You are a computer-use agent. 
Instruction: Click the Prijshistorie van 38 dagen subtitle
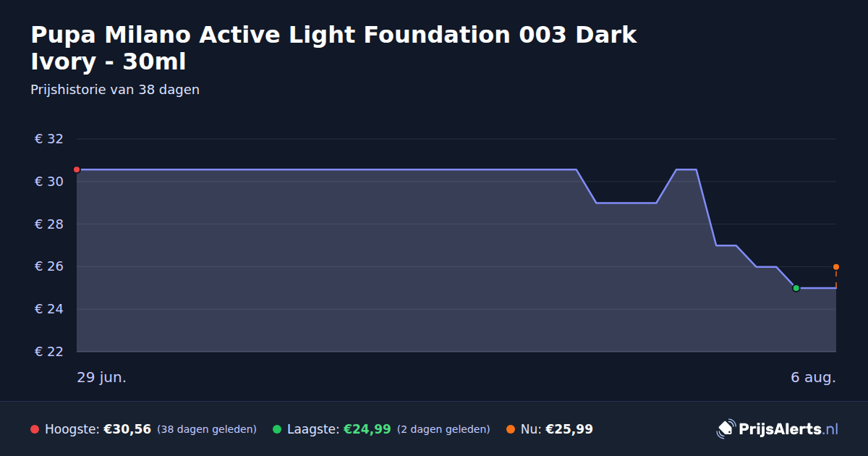pos(115,90)
